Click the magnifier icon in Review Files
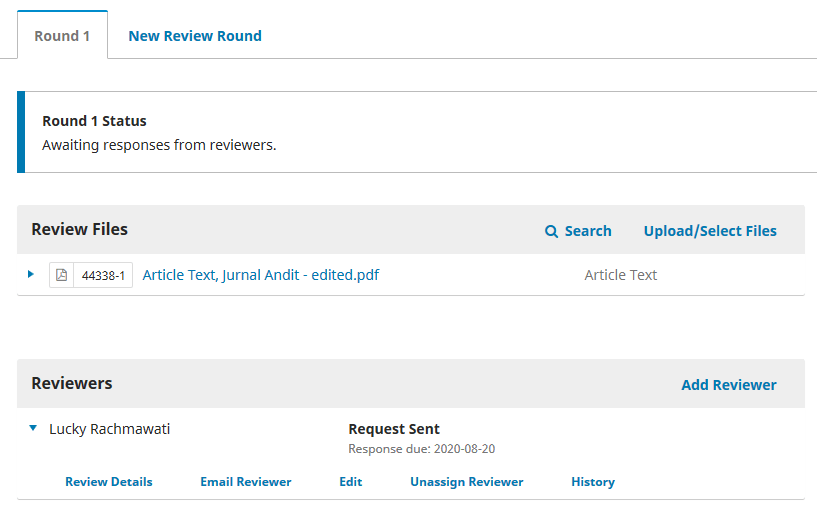Viewport: 817px width, 519px height. point(551,231)
